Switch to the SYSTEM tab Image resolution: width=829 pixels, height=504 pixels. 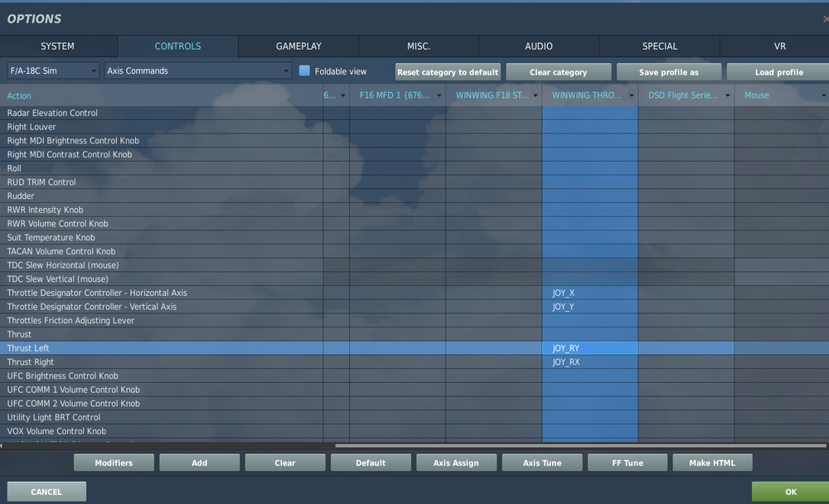coord(58,46)
